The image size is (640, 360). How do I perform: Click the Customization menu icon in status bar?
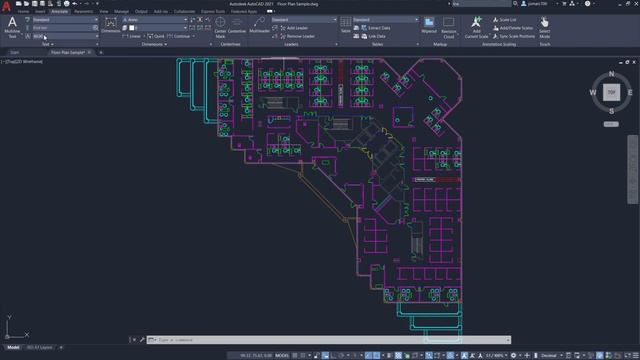tap(636, 356)
